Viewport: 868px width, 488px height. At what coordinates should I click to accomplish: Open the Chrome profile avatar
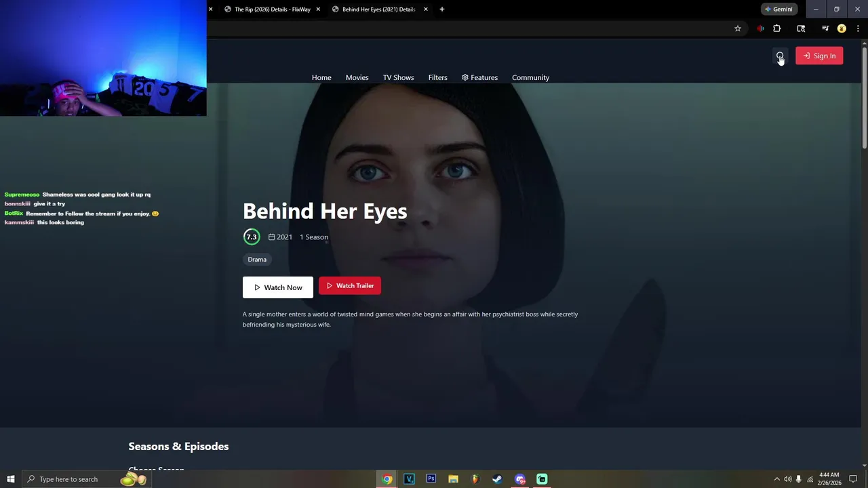(x=842, y=28)
